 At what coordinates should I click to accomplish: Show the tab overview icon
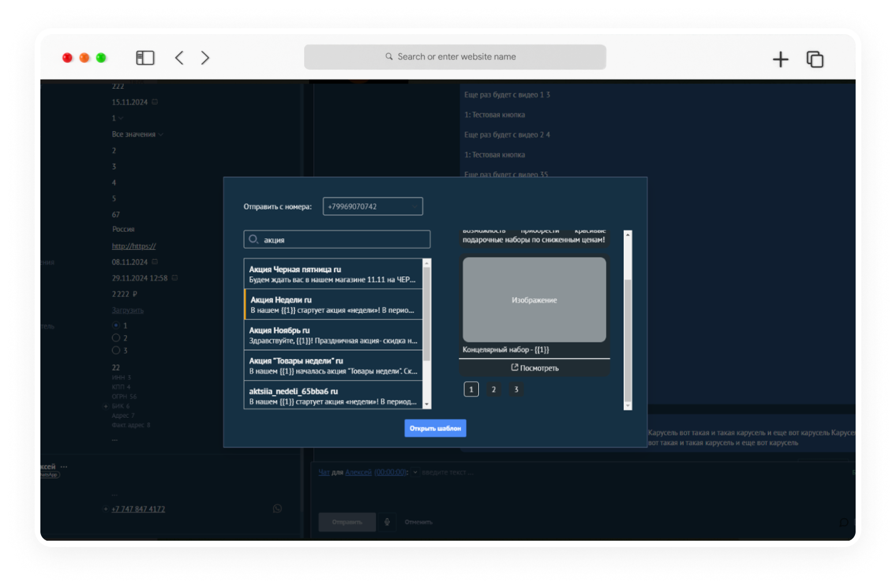[815, 59]
